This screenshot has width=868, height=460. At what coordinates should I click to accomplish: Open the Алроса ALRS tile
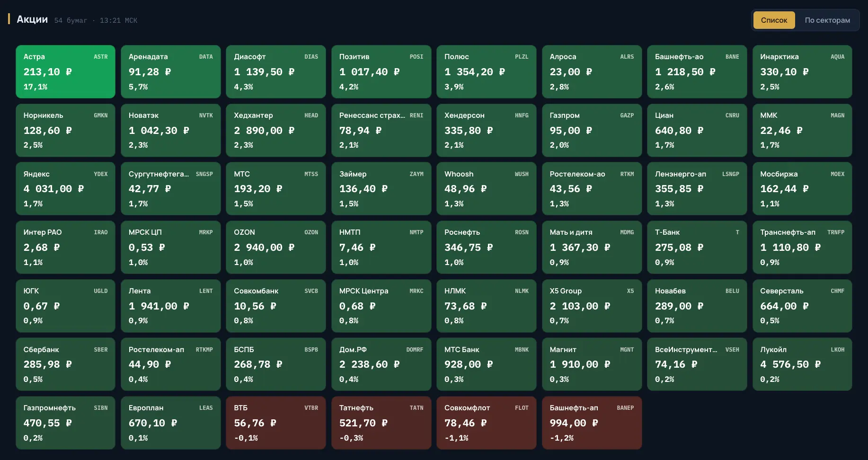click(x=592, y=71)
